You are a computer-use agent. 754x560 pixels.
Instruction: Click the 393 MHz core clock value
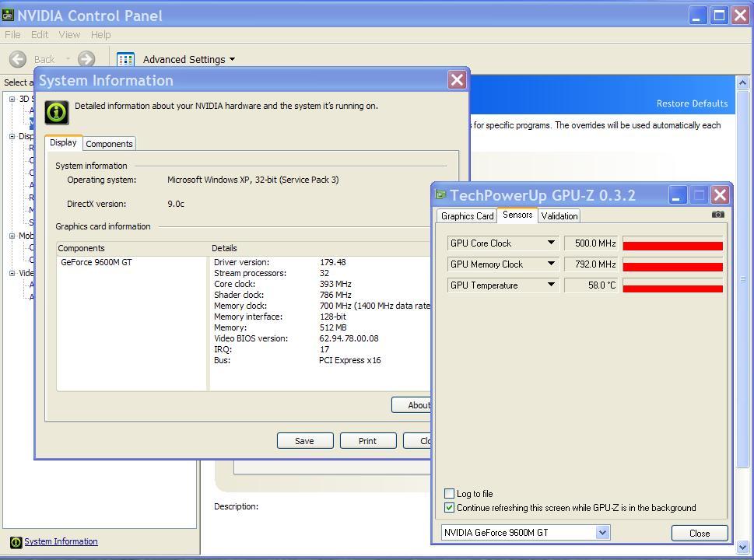click(x=335, y=284)
